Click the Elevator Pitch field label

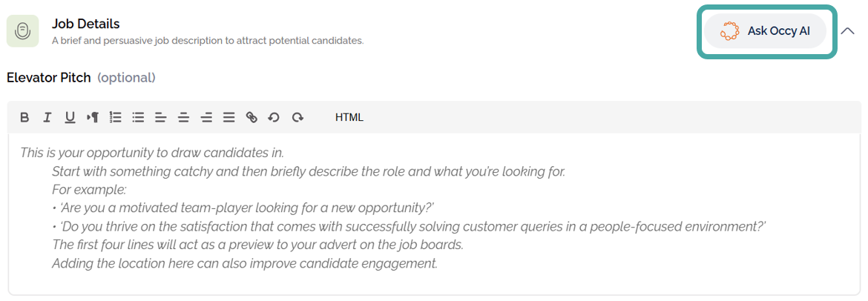pyautogui.click(x=49, y=78)
